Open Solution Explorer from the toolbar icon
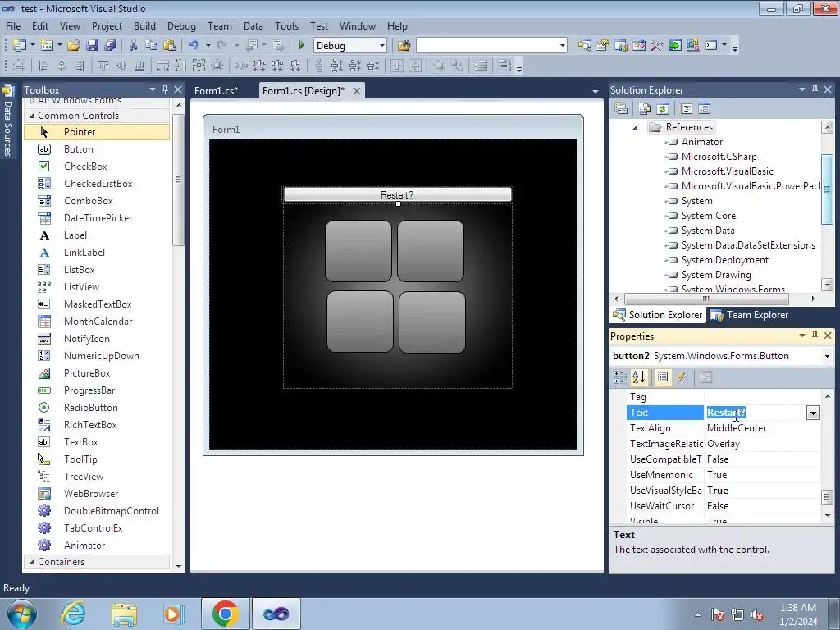Screen dimensions: 840x630 584,46
